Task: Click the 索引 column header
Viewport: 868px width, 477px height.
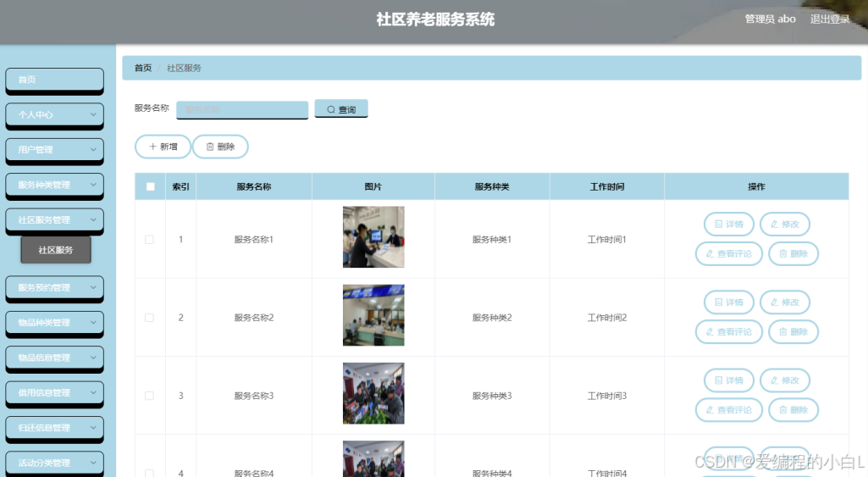Action: 180,186
